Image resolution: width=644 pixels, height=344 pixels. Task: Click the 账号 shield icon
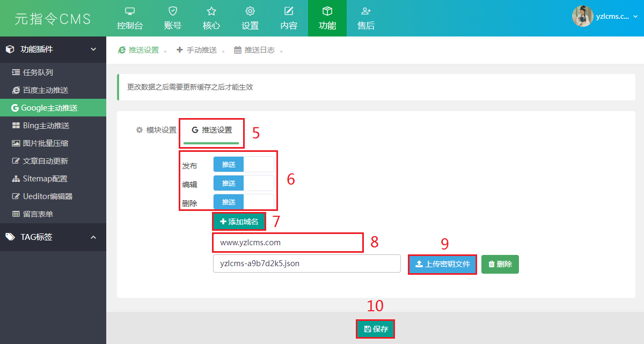click(x=172, y=11)
